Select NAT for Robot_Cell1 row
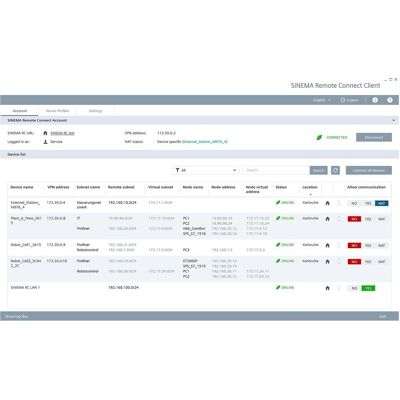The image size is (400, 400). tap(382, 245)
